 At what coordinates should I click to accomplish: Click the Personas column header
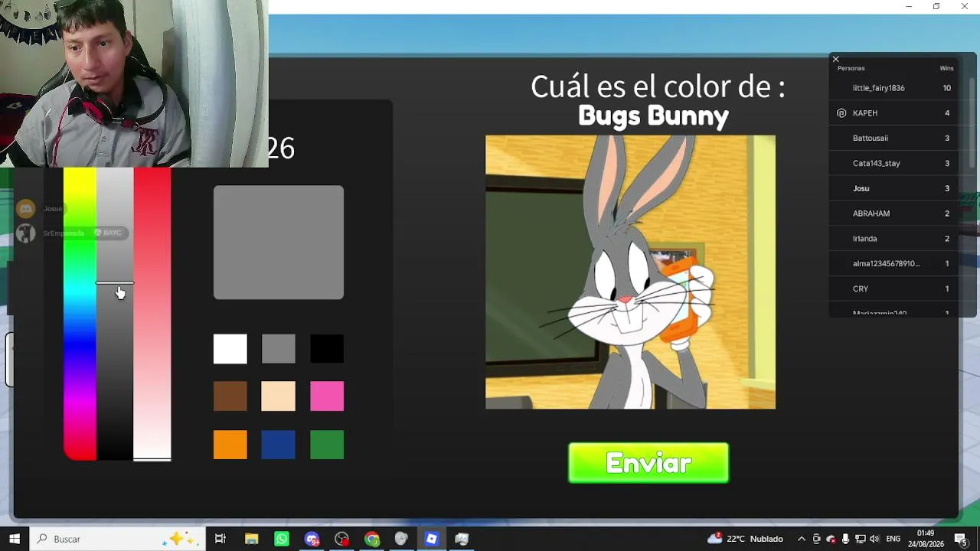click(851, 68)
